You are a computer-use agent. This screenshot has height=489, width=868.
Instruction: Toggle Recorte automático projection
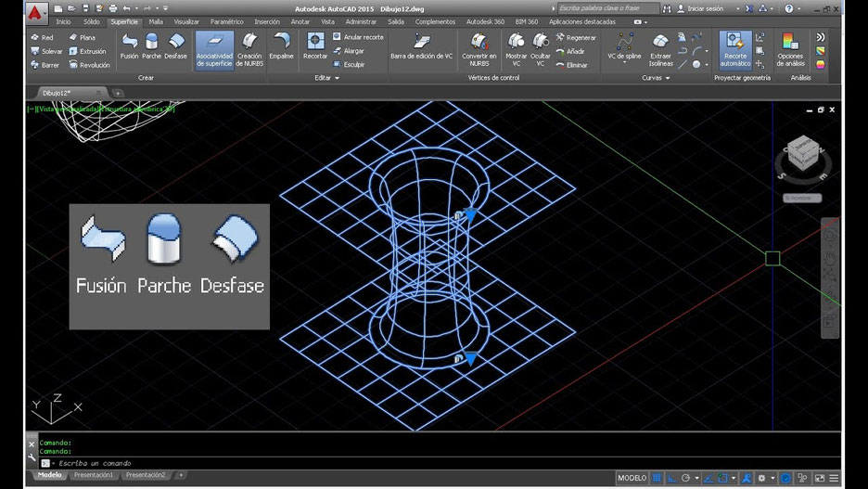735,48
